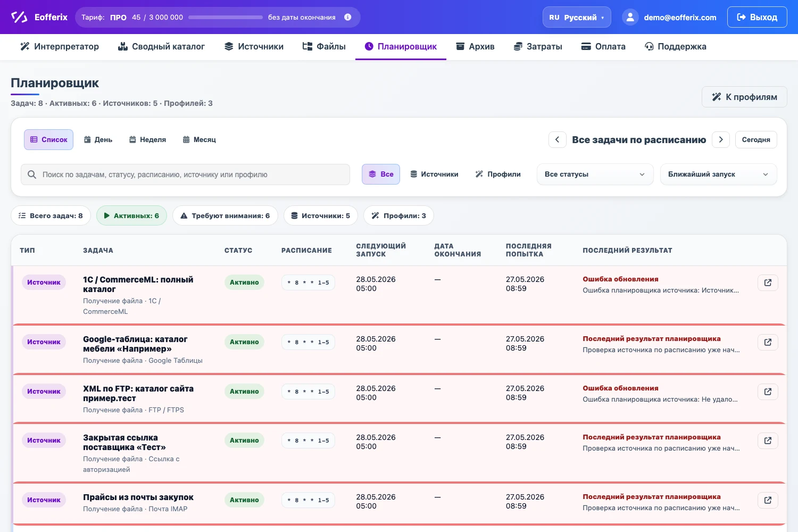Click cron schedule badge in Google-таблица row
Screen dimensions: 798x532
(308, 342)
